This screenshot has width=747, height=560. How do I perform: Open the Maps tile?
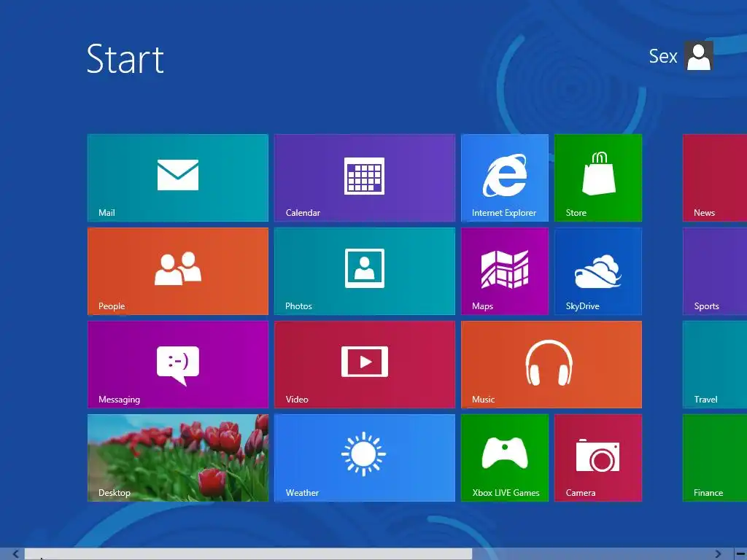[x=505, y=271]
